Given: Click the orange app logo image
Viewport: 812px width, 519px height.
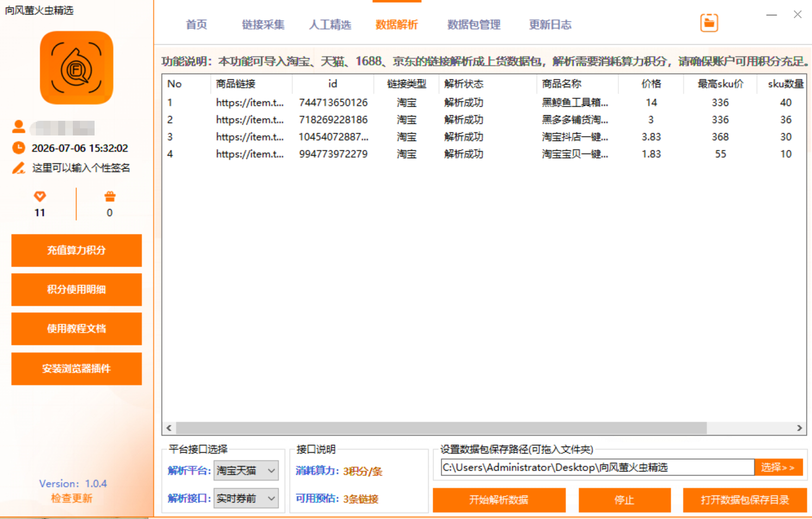Looking at the screenshot, I should click(77, 67).
